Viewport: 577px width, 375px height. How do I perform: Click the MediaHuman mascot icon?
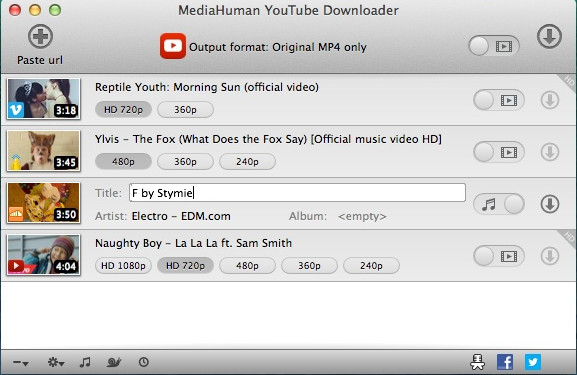[x=478, y=362]
